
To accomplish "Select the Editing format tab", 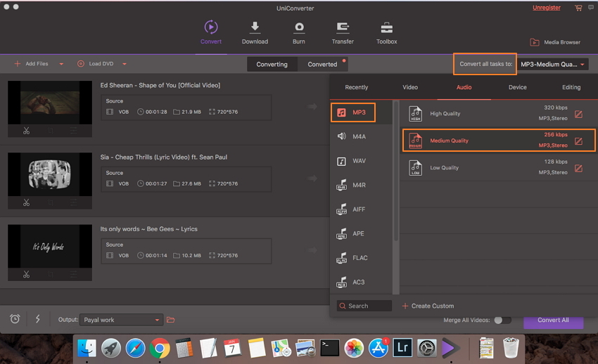I will [571, 87].
